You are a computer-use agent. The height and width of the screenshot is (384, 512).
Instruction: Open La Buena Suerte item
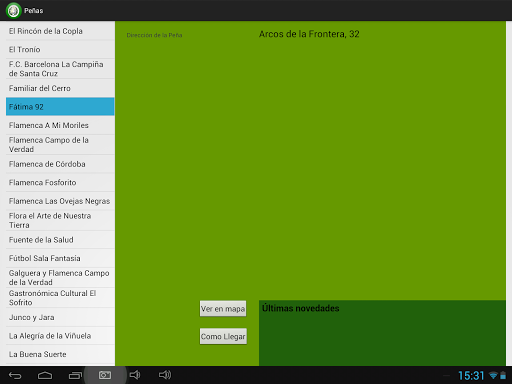(x=60, y=354)
